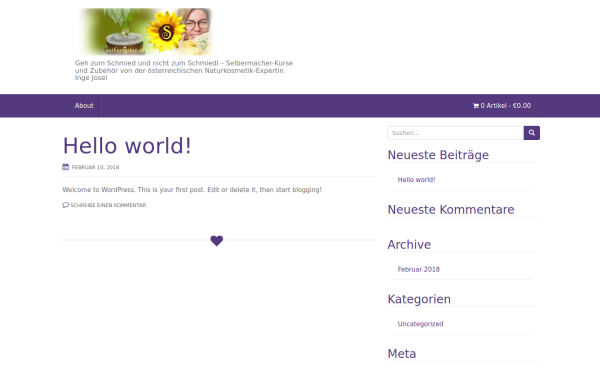The width and height of the screenshot is (600, 375).
Task: Select the Archive widget heading
Action: 409,245
